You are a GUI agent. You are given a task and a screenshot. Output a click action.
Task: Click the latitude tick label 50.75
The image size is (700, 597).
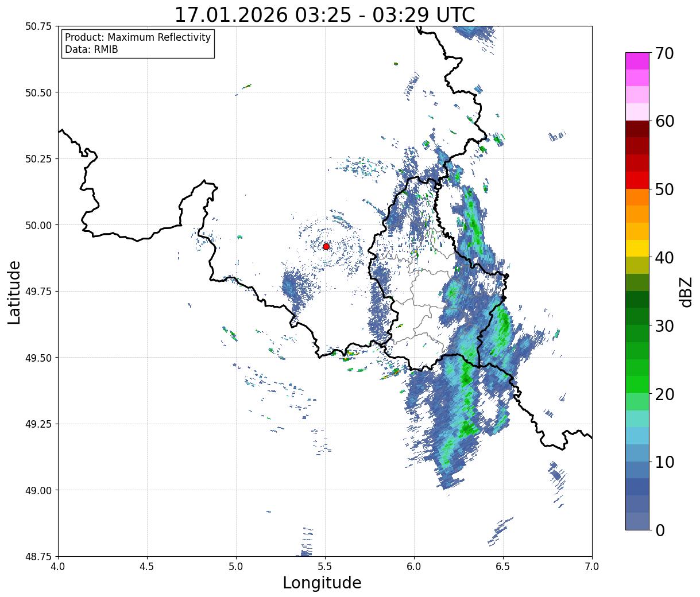point(38,26)
